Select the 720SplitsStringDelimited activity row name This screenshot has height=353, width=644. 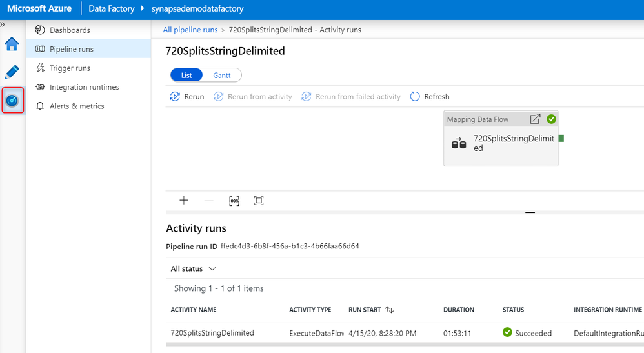pos(212,333)
